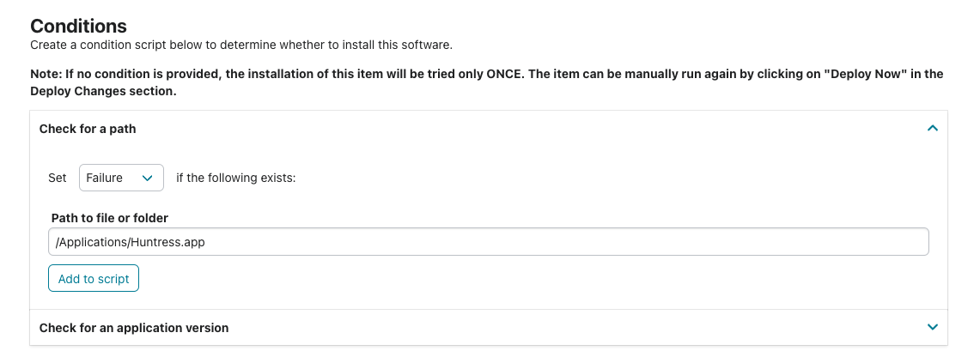
Task: Click the Path to file or folder field
Action: click(488, 242)
